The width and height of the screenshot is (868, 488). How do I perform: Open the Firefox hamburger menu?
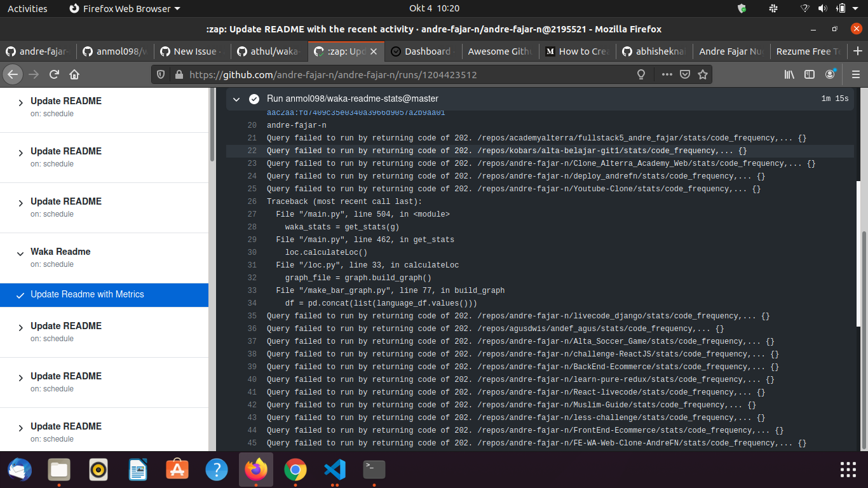coord(855,74)
